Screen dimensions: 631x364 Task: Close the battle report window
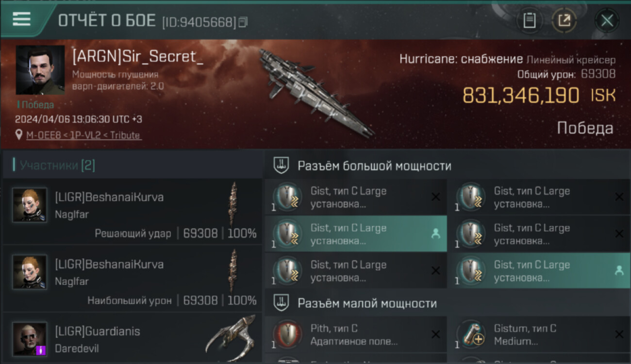[607, 20]
